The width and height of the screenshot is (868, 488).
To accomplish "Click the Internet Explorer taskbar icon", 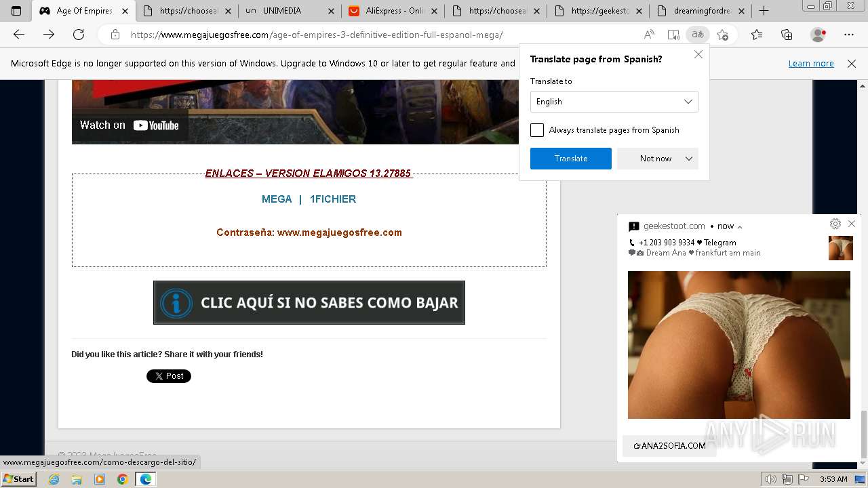I will tap(54, 479).
